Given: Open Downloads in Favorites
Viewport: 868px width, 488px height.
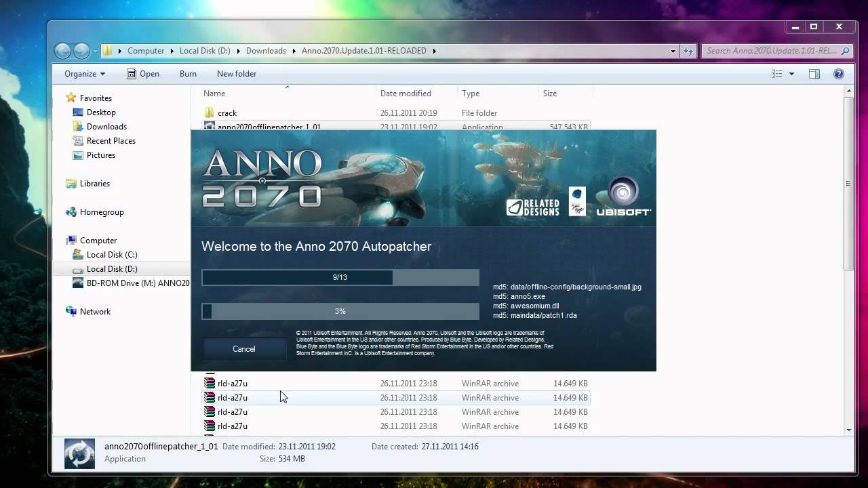Looking at the screenshot, I should click(106, 127).
